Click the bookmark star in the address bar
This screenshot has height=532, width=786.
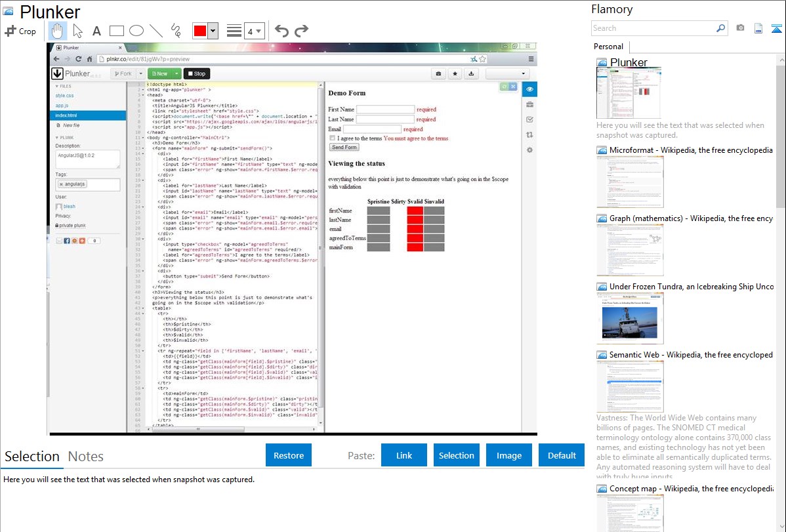coord(483,59)
